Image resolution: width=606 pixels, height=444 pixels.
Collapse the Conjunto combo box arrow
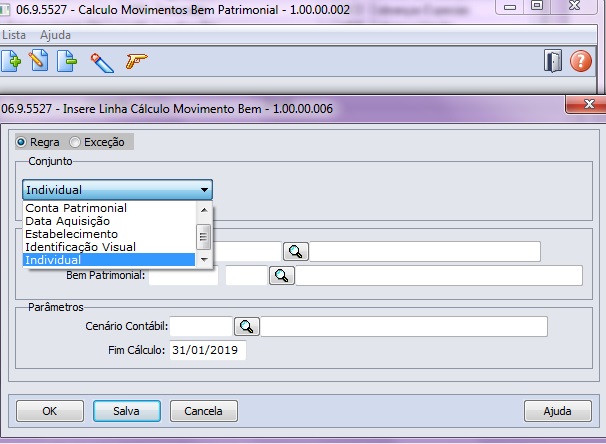[x=204, y=190]
